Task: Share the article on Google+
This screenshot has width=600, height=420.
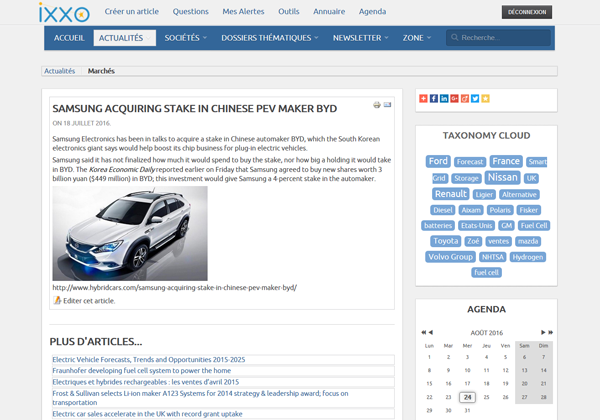Action: 454,99
